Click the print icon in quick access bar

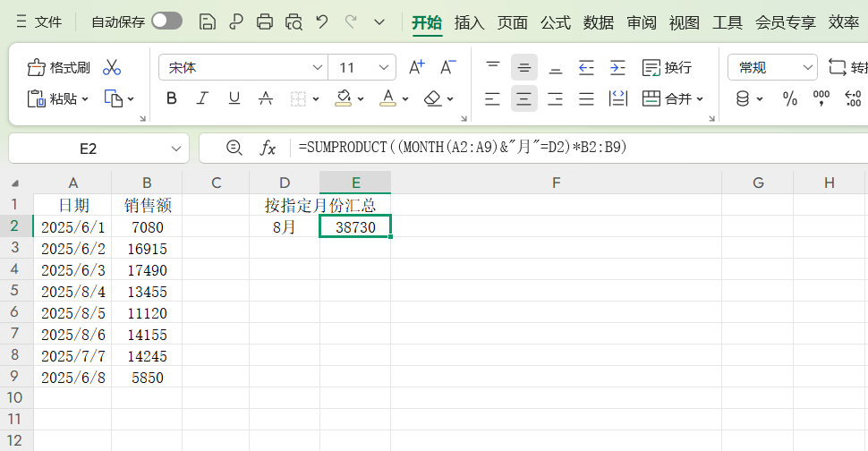pyautogui.click(x=265, y=22)
